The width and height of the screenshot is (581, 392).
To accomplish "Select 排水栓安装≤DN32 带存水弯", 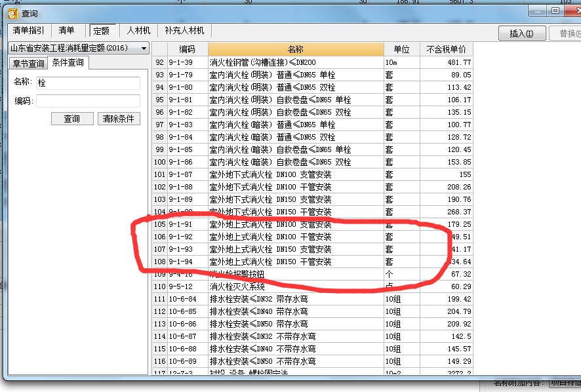I will click(x=313, y=300).
